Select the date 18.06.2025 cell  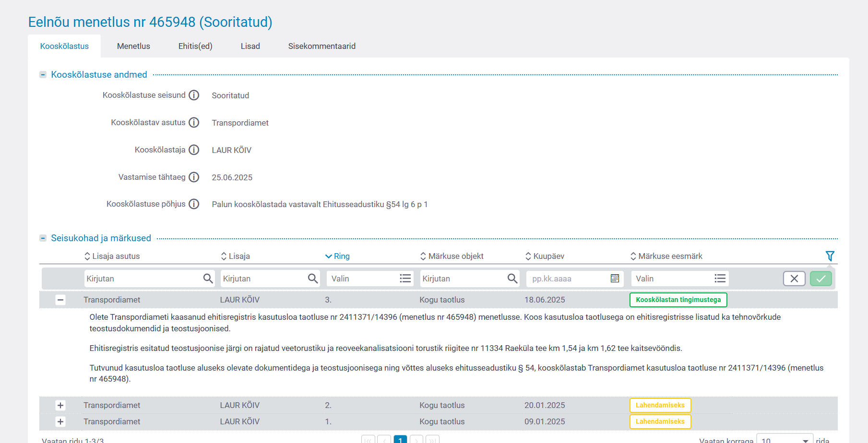tap(545, 300)
